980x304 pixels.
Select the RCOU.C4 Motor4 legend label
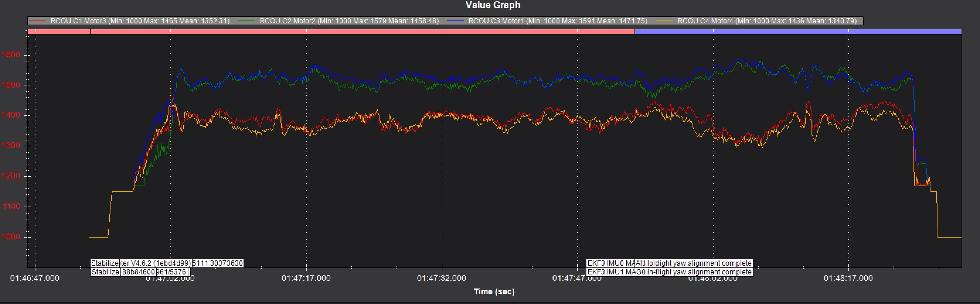767,21
